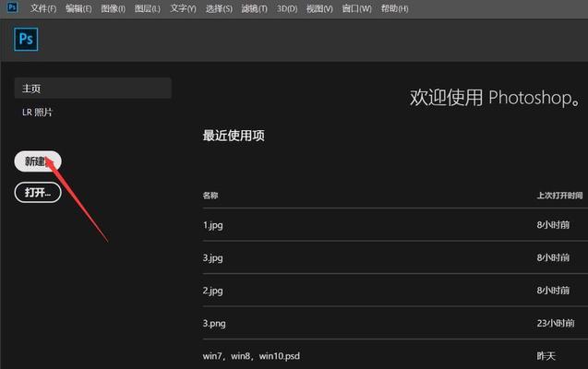Select the 主页 sidebar tab
Screen dimensions: 588x369
[x=93, y=88]
